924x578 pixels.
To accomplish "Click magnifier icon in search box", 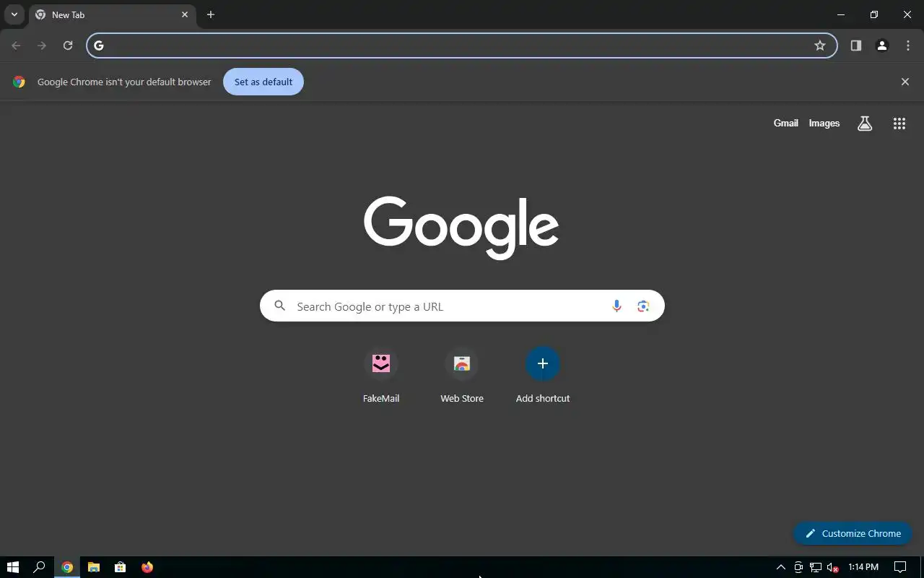I will [x=280, y=306].
